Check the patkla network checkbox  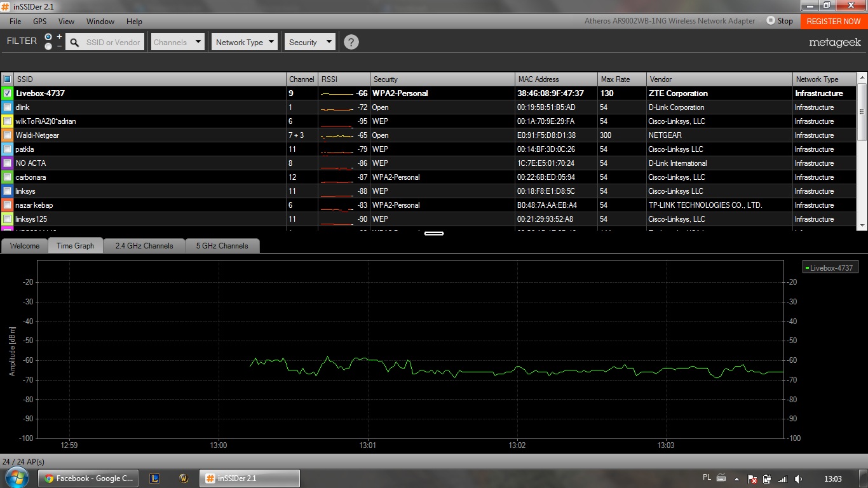(x=7, y=149)
